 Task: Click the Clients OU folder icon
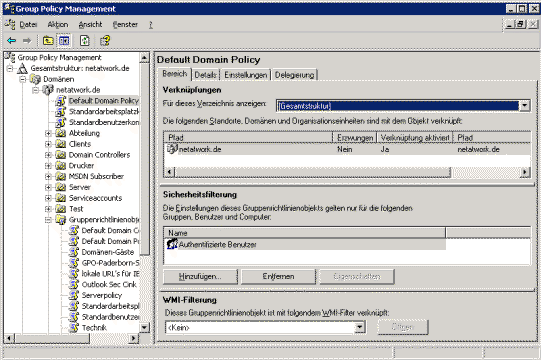coord(61,144)
